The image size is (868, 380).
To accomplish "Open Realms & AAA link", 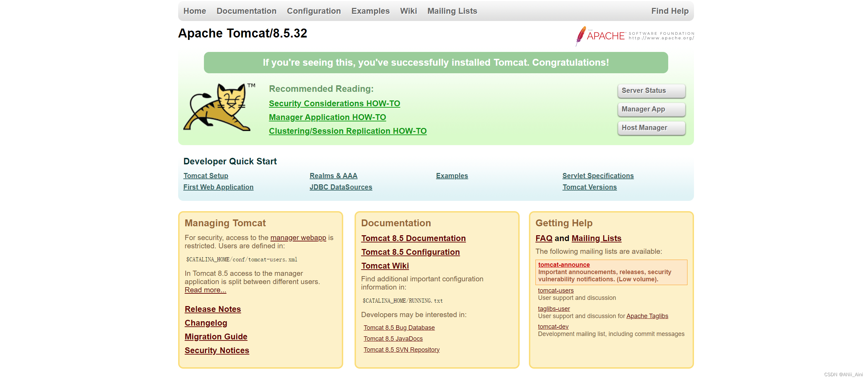I will (x=334, y=176).
